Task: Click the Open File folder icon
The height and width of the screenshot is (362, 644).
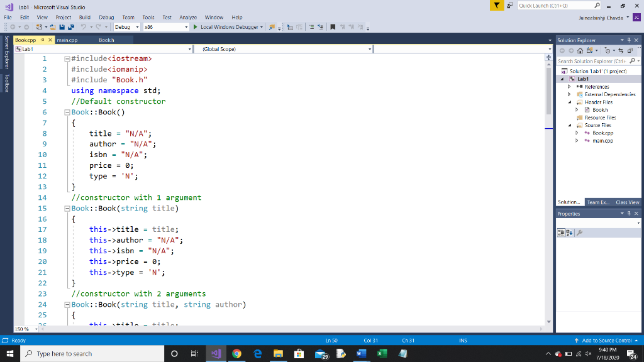Action: tap(53, 27)
